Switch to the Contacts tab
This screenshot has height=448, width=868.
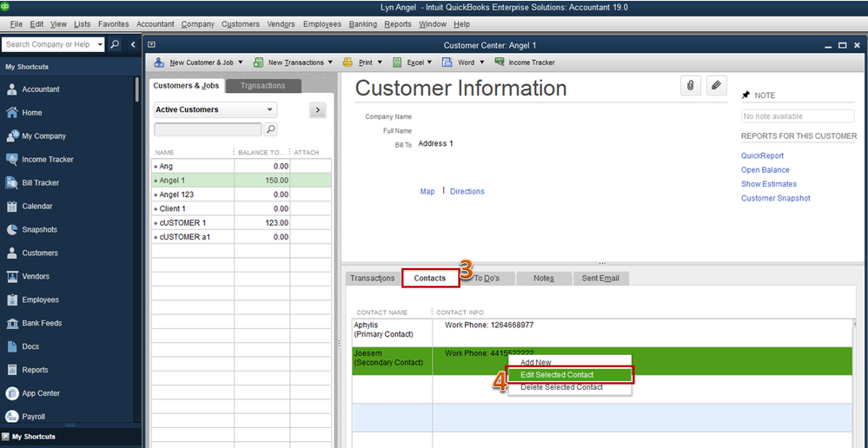pyautogui.click(x=429, y=278)
